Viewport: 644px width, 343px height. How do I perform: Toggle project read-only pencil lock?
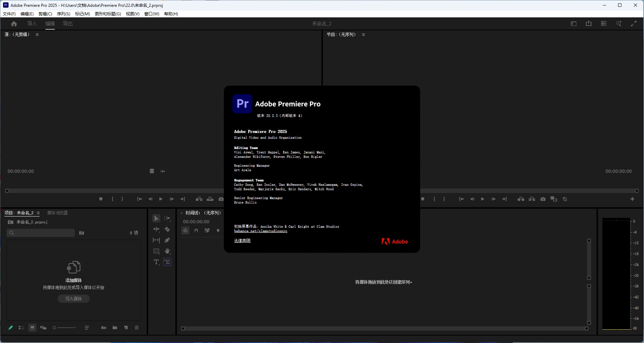[x=11, y=328]
